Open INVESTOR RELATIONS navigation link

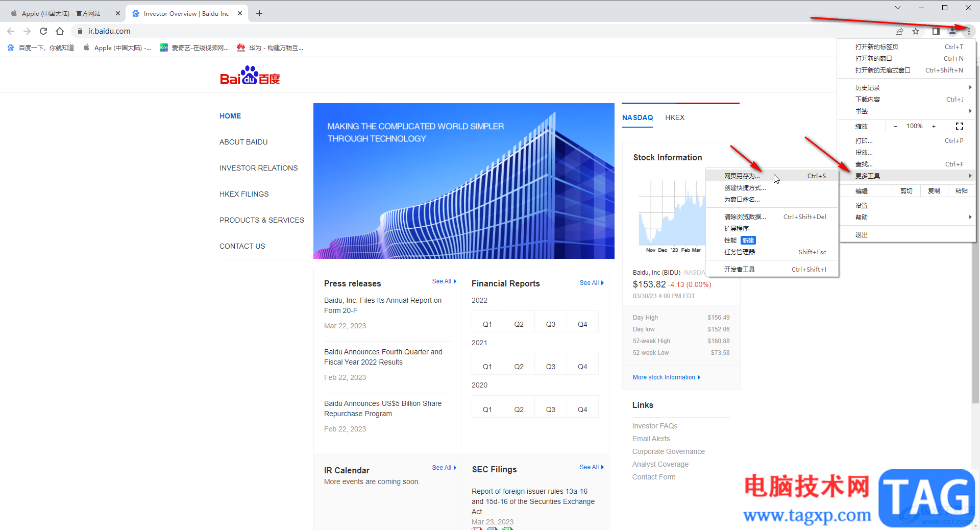(258, 168)
